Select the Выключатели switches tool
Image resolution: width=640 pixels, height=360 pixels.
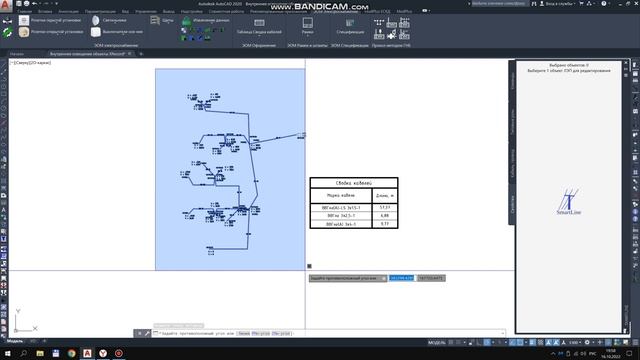[x=118, y=32]
